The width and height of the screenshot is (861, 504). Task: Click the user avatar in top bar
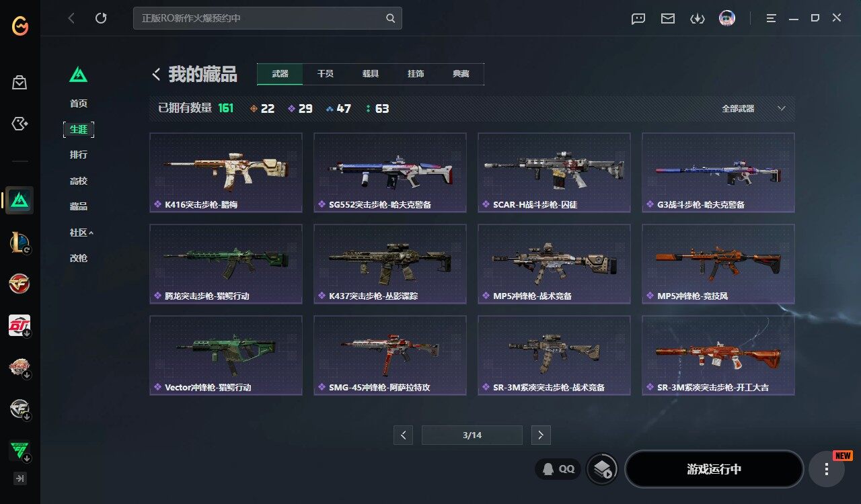(727, 18)
